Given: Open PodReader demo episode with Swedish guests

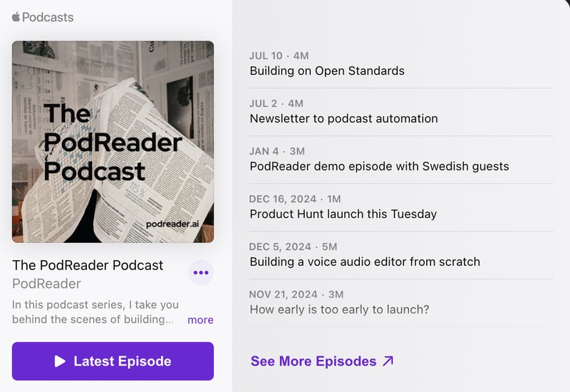Looking at the screenshot, I should [x=379, y=167].
